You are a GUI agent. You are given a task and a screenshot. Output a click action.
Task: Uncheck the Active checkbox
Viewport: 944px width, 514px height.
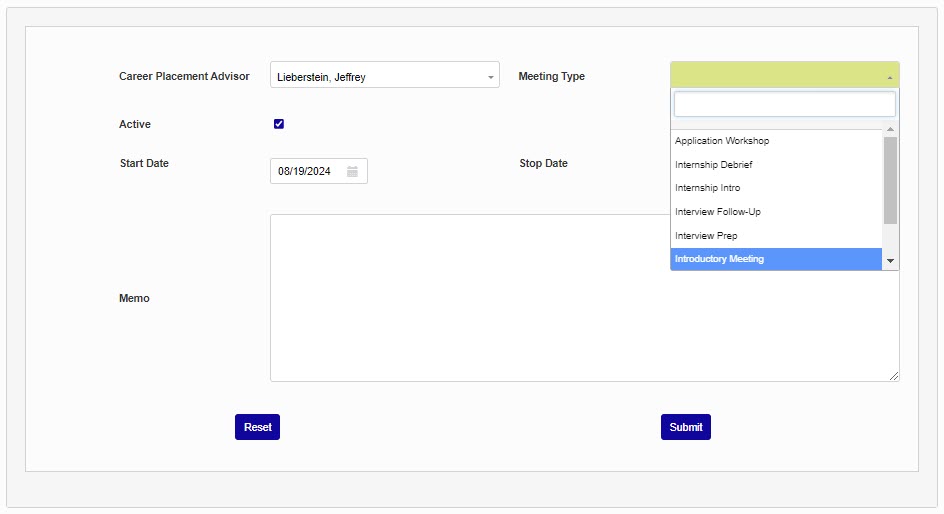click(279, 124)
